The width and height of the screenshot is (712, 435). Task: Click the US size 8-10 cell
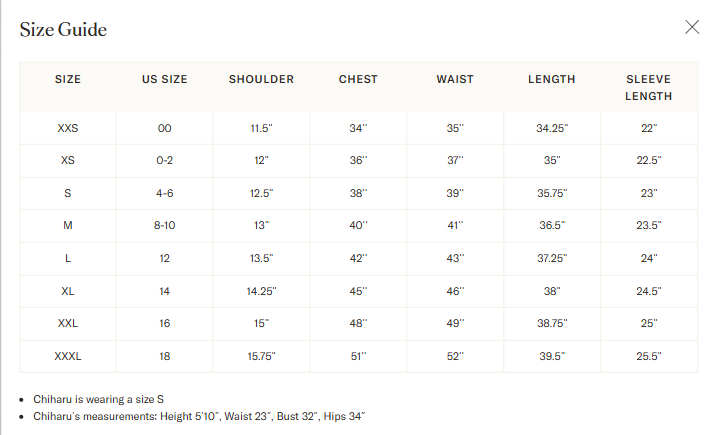point(164,226)
